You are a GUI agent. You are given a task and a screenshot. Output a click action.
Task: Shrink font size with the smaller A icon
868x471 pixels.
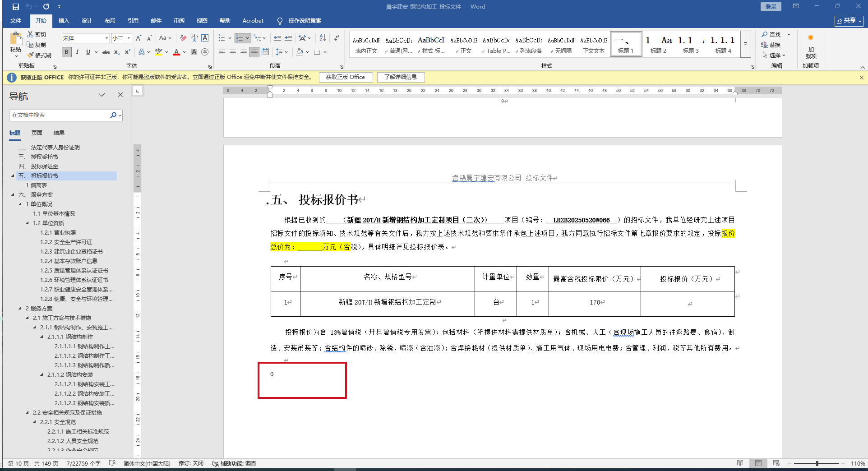coord(149,38)
